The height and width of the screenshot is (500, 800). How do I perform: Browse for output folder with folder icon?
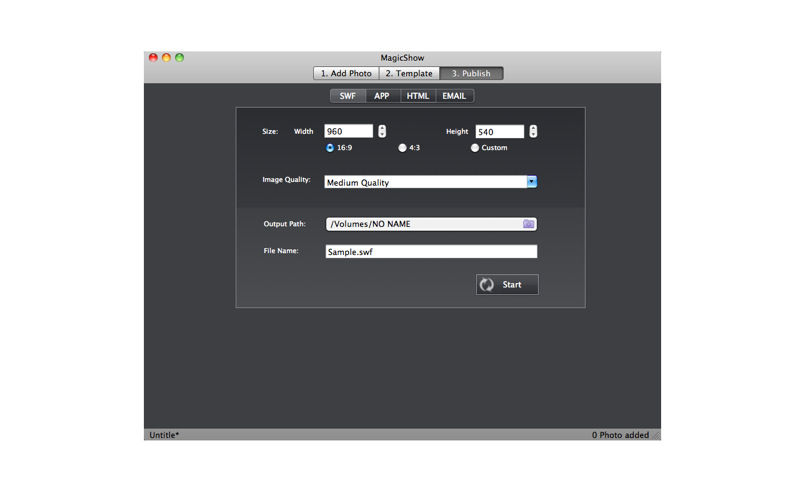(x=529, y=223)
